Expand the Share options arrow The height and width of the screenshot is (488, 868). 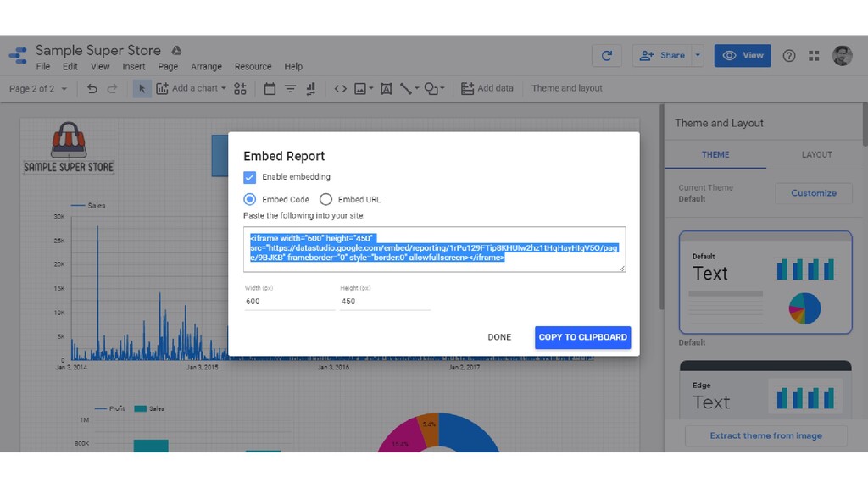[698, 55]
